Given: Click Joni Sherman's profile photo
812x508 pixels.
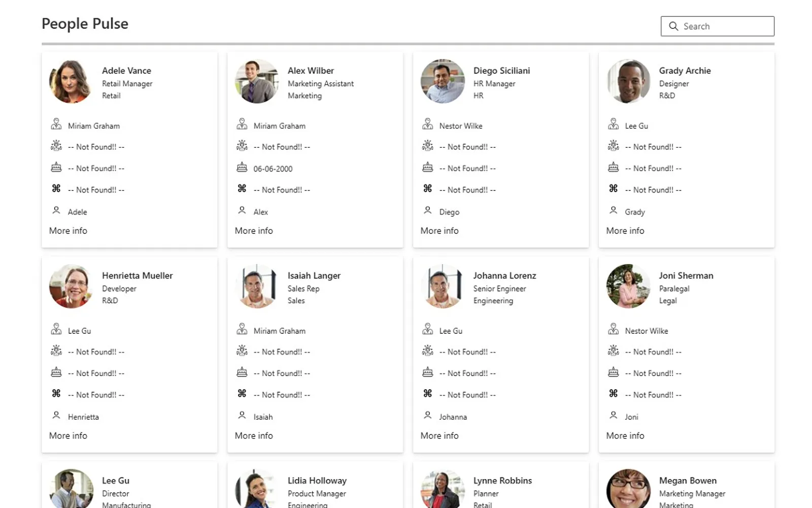Looking at the screenshot, I should pos(628,286).
